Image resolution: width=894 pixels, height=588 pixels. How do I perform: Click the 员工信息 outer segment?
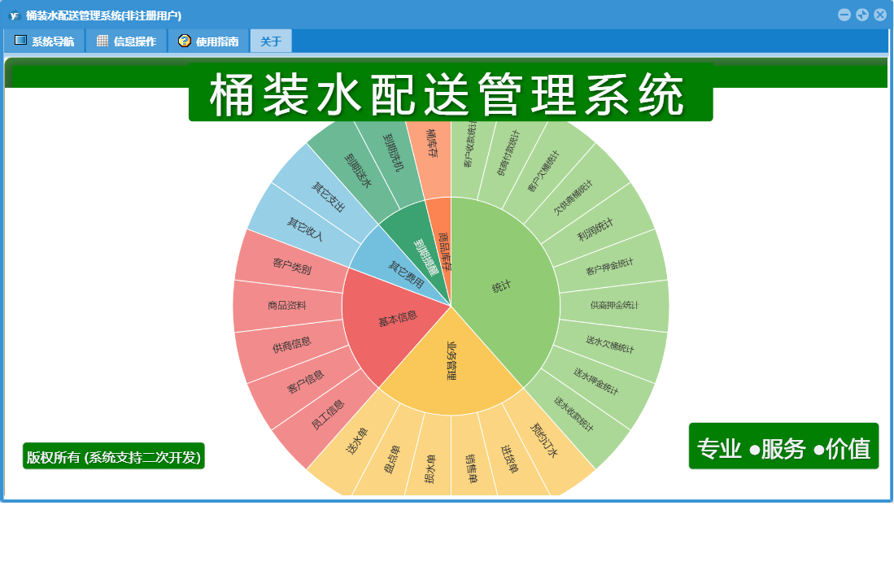tap(328, 415)
